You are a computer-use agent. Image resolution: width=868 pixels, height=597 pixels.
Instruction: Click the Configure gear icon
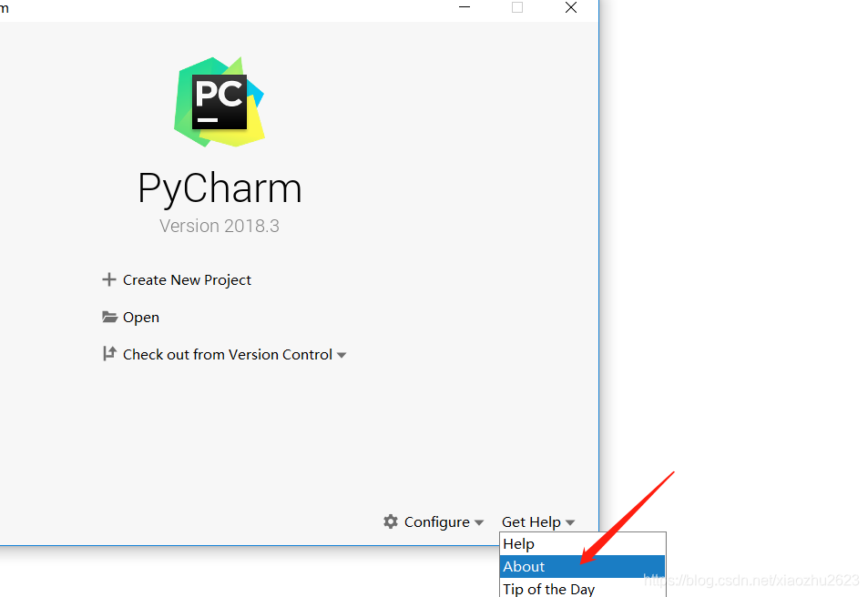(391, 521)
